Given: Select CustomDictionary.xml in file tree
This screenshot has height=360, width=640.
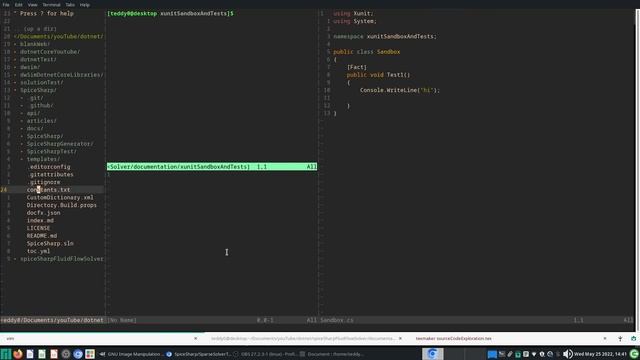Looking at the screenshot, I should (x=60, y=198).
